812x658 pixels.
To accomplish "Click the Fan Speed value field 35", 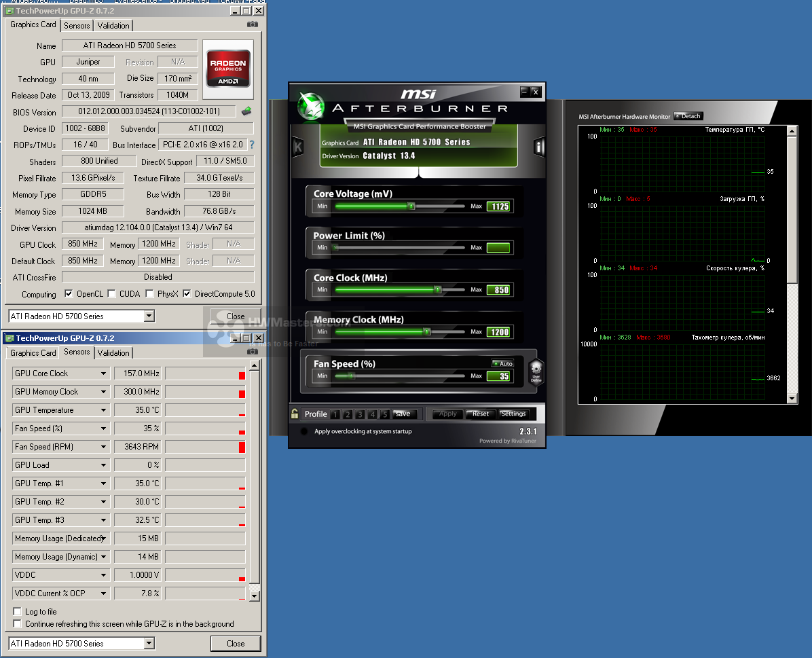I will 500,376.
